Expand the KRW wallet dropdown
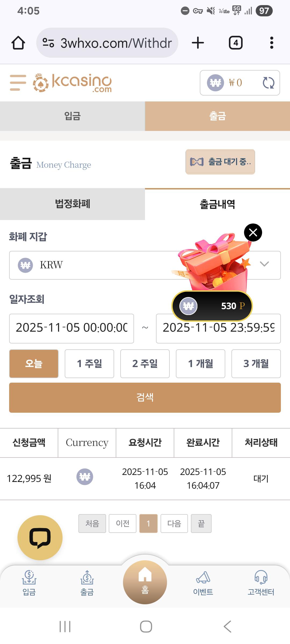 [x=264, y=265]
